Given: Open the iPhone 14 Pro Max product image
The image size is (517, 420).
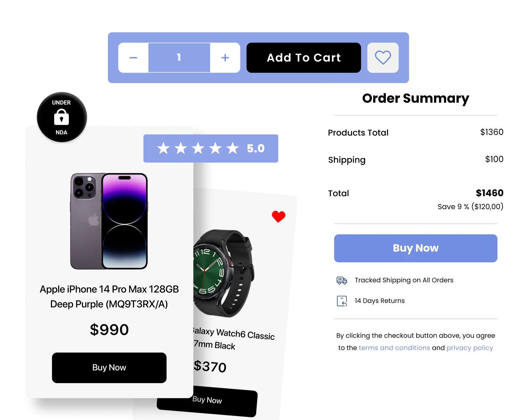Looking at the screenshot, I should coord(109,221).
